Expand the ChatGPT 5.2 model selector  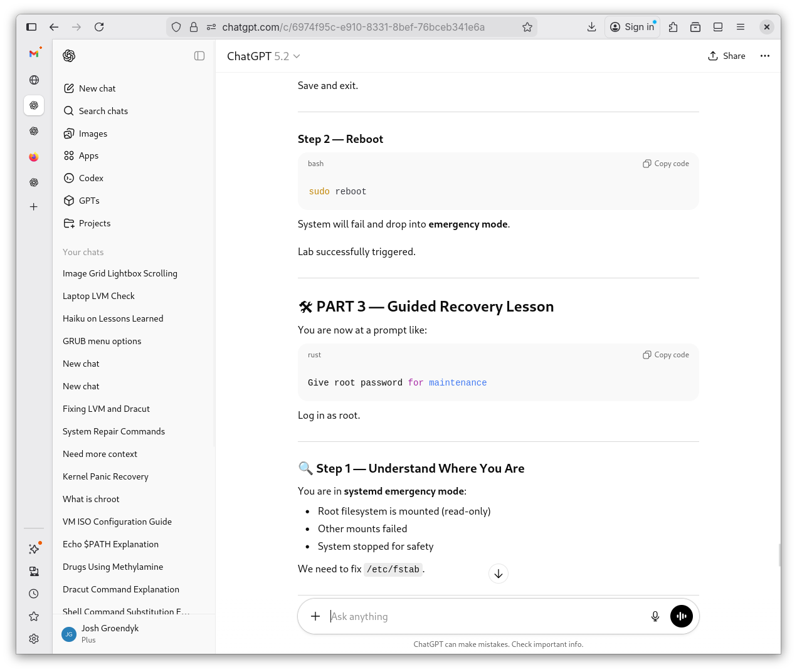coord(263,56)
